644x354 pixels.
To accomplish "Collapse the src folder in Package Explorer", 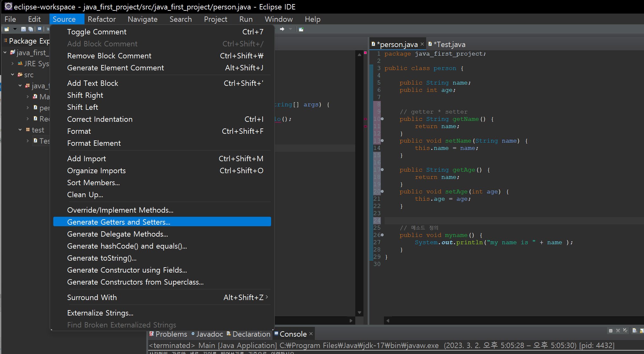I will tap(13, 75).
